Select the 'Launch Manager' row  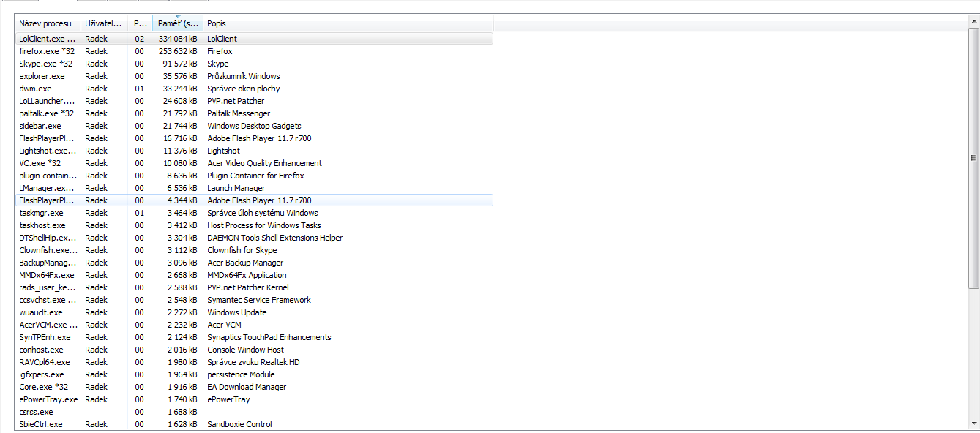click(254, 188)
